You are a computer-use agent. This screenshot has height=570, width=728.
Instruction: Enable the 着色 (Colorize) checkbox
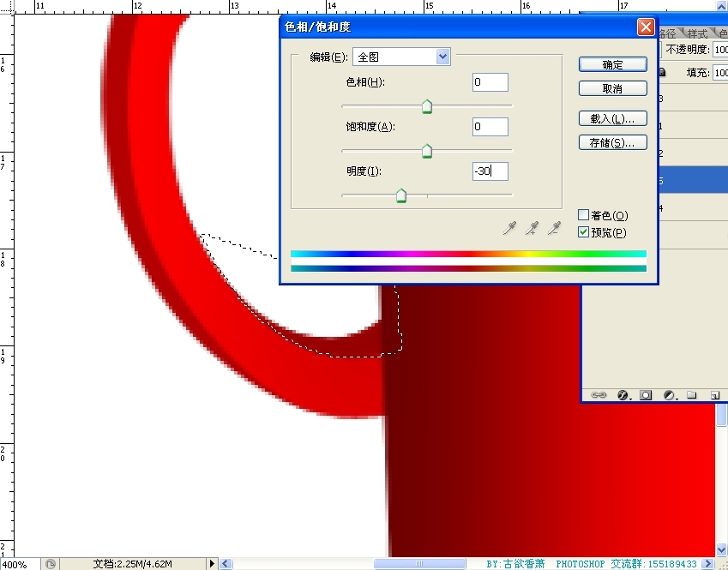584,215
